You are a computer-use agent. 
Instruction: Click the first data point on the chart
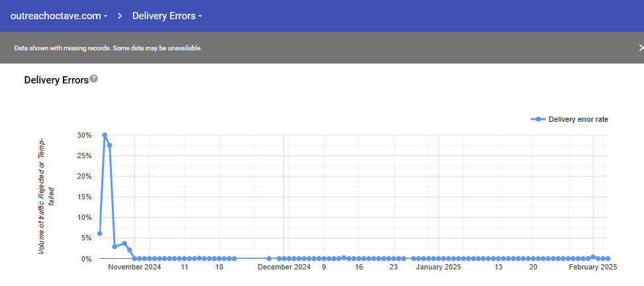coord(100,233)
